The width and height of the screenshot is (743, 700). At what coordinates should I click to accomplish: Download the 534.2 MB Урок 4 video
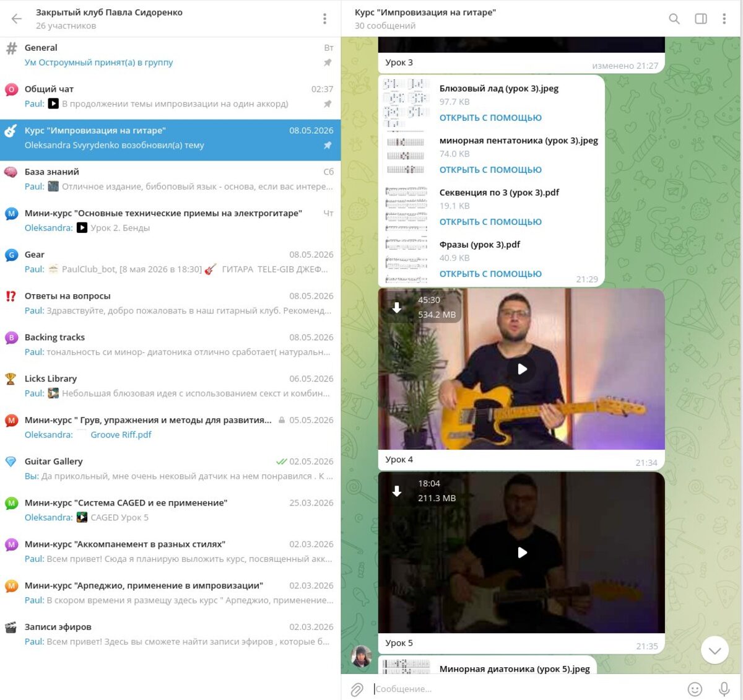click(x=397, y=307)
